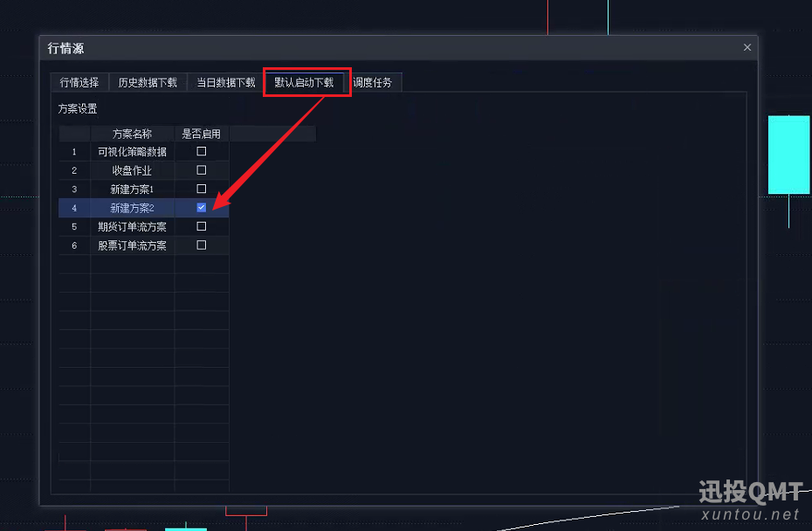Select row number 3 cell
The image size is (812, 531).
[x=74, y=190]
